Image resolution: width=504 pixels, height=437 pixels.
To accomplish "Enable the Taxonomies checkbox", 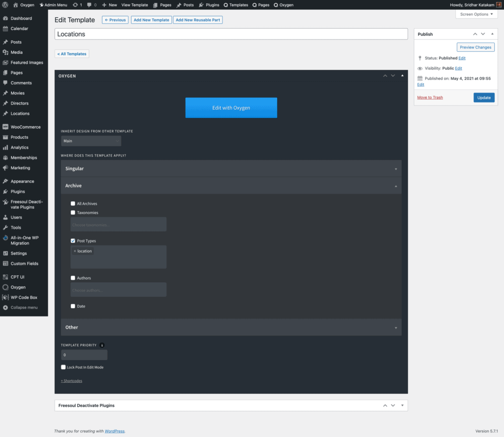I will [73, 212].
